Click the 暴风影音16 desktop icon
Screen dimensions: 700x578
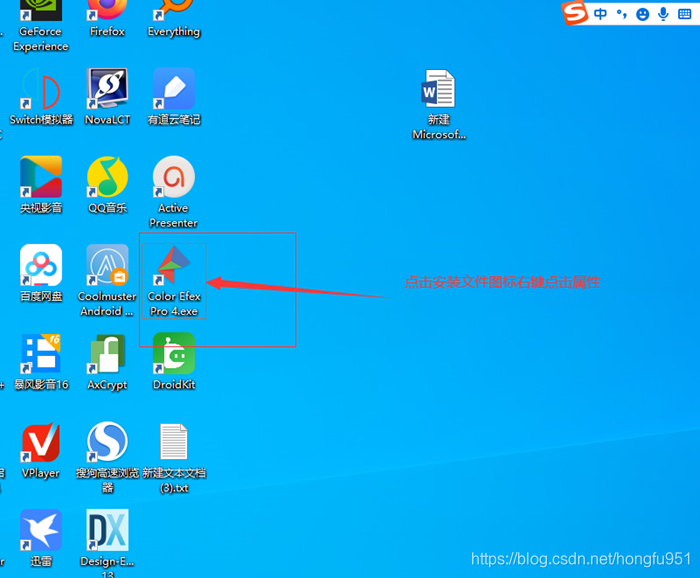(x=41, y=362)
